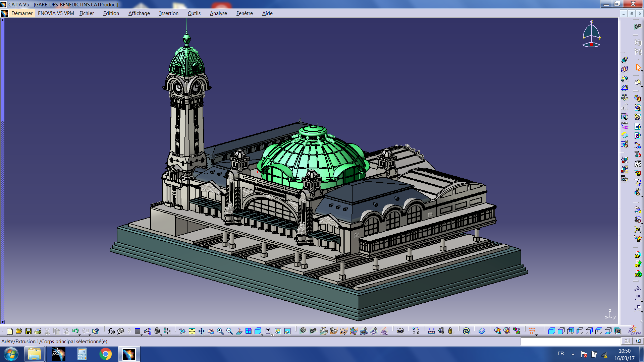Click the Fit All In icon

pos(192,331)
